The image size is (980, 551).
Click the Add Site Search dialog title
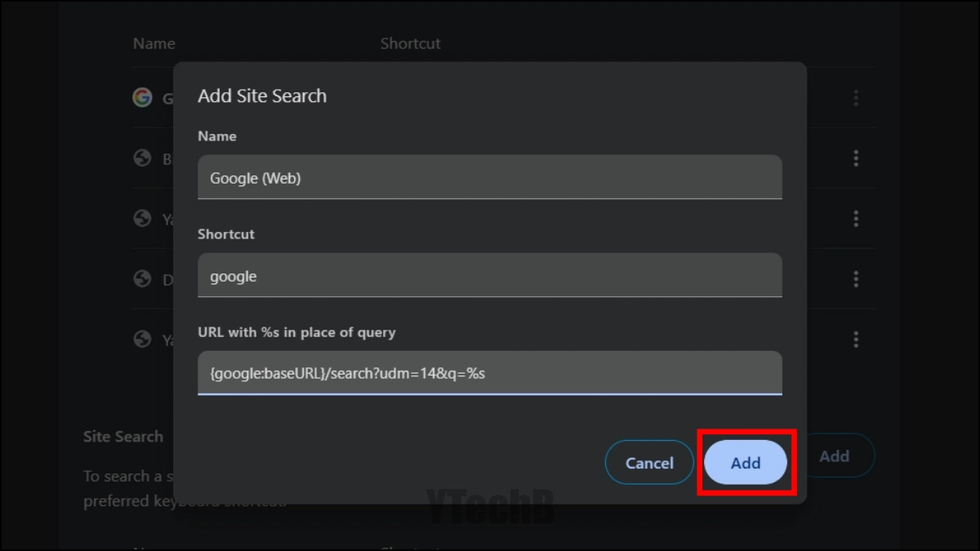(262, 96)
